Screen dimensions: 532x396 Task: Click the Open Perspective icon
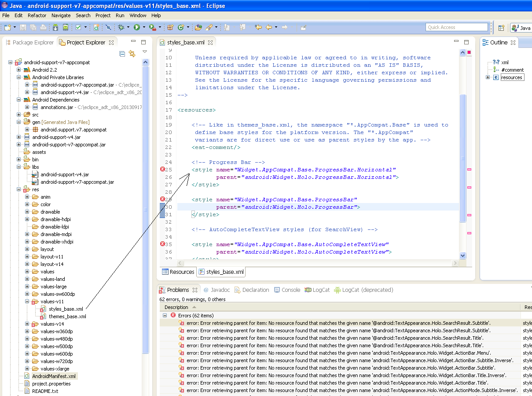pyautogui.click(x=501, y=28)
